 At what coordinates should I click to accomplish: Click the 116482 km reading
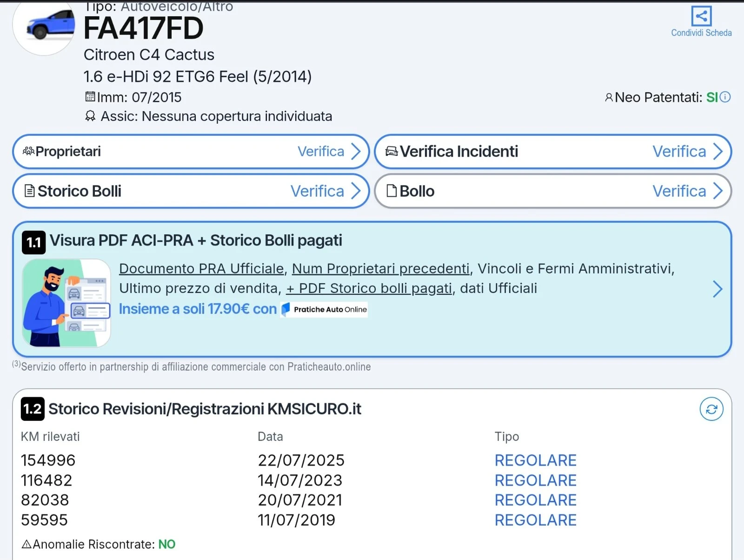(x=46, y=480)
